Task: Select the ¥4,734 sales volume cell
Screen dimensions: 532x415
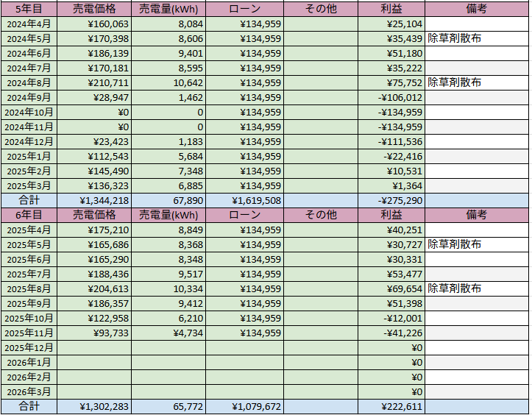Action: coord(169,333)
